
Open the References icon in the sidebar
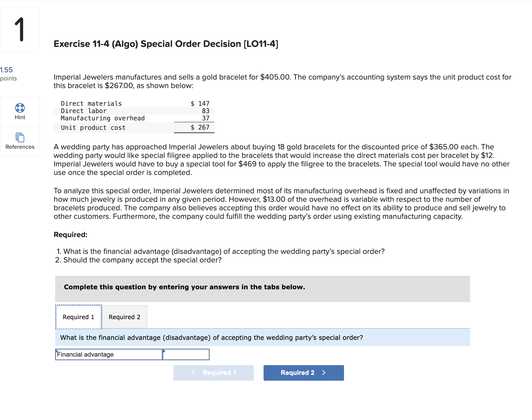click(20, 137)
